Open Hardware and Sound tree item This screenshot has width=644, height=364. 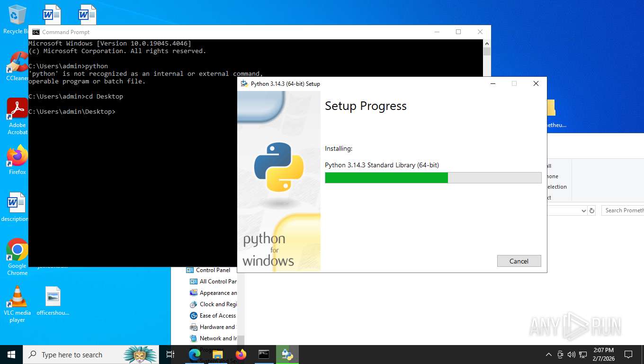click(x=213, y=327)
